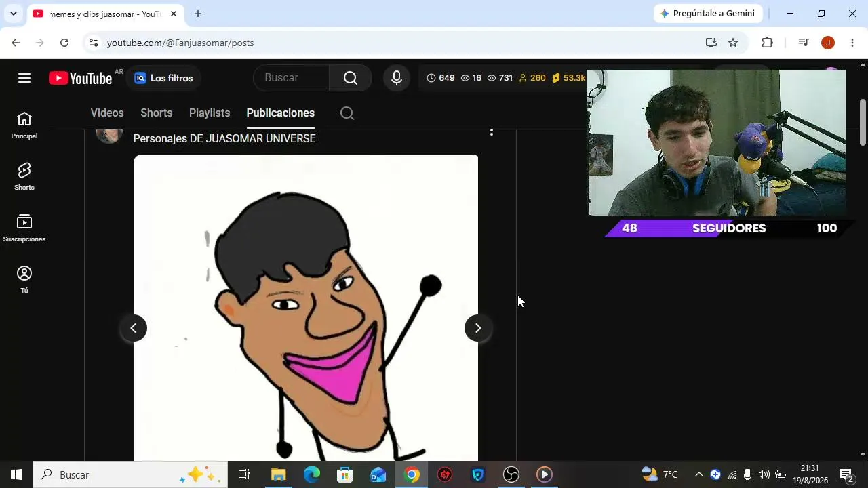Image resolution: width=868 pixels, height=488 pixels.
Task: Launch Microsoft Edge from the taskbar
Action: point(312,474)
